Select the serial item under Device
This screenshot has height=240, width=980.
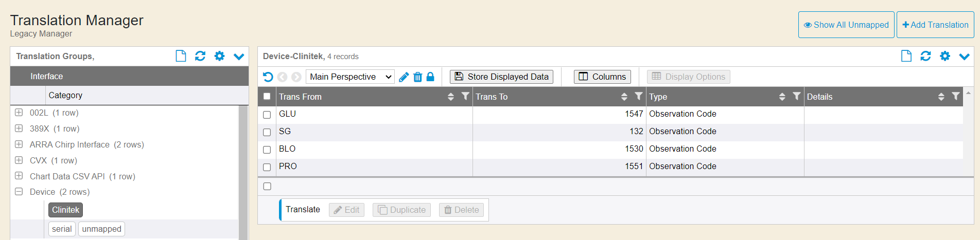pyautogui.click(x=62, y=229)
